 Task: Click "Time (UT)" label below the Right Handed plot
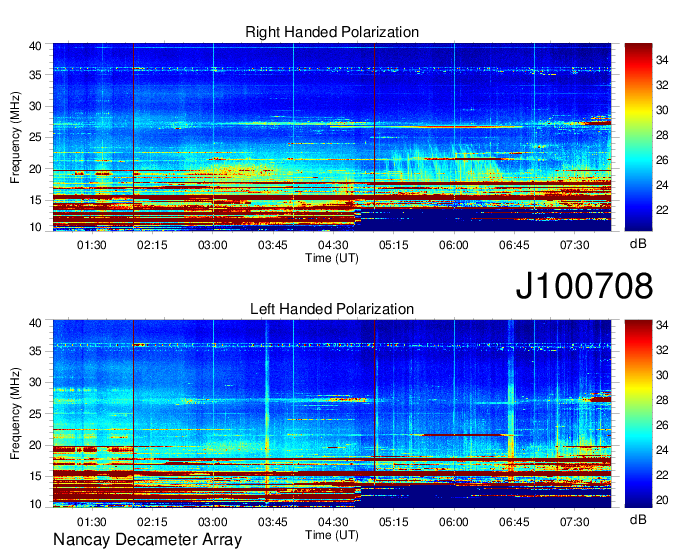click(332, 258)
